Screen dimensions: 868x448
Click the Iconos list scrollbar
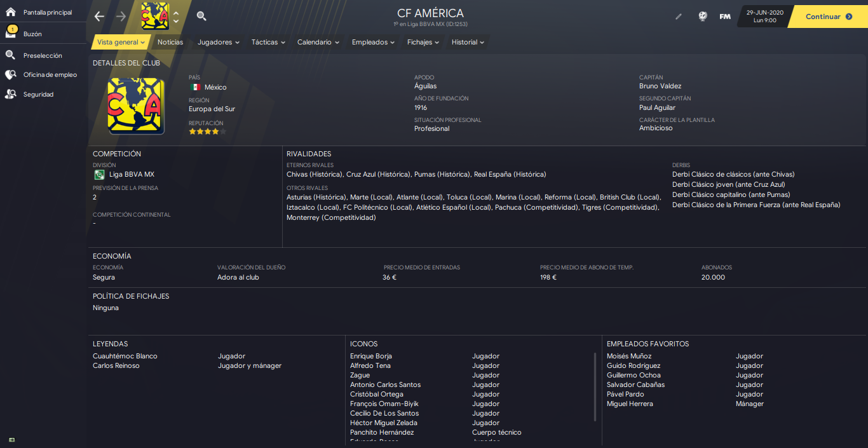click(x=595, y=386)
